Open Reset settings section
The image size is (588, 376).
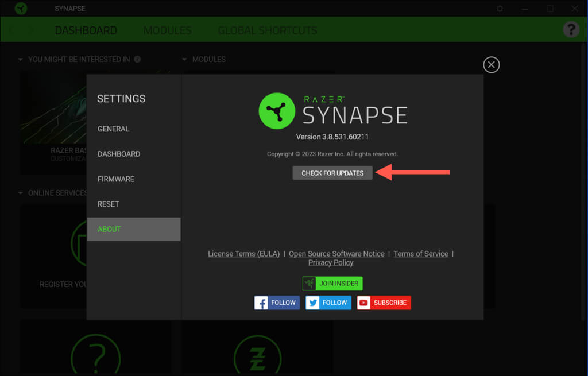(109, 204)
